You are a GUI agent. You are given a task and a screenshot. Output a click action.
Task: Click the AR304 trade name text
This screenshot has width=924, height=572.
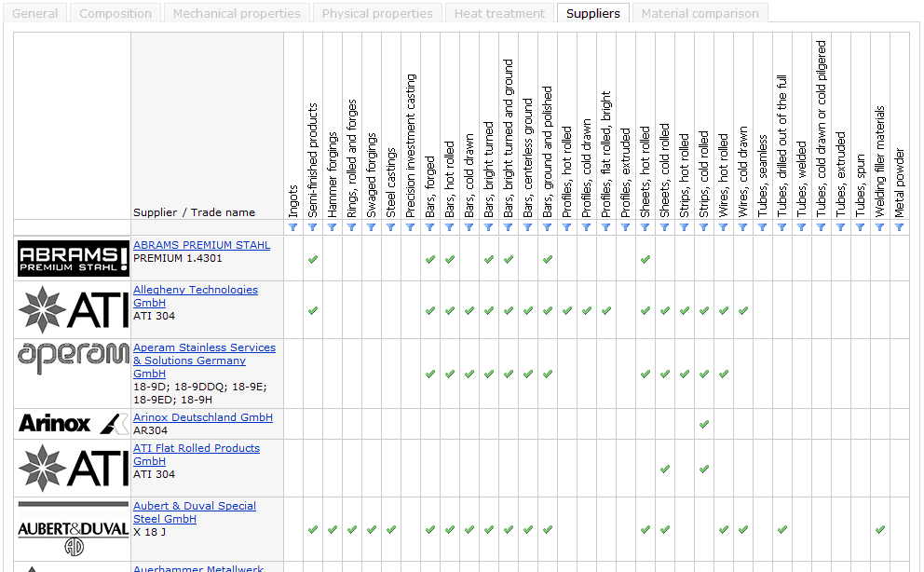pos(150,430)
